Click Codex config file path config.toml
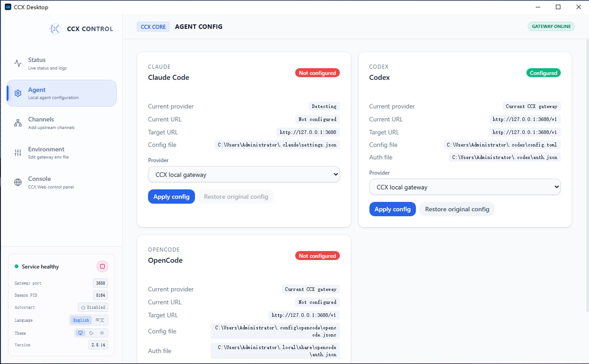The image size is (589, 364). 502,145
